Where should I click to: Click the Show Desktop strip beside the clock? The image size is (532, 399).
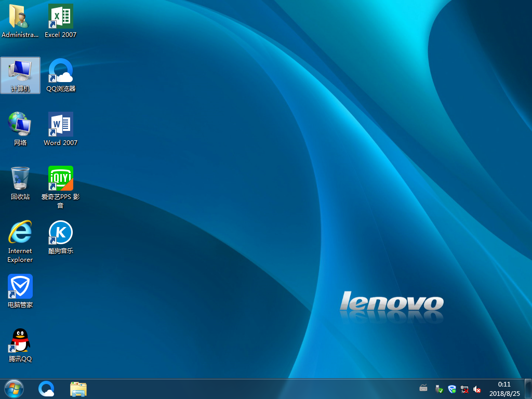click(528, 389)
